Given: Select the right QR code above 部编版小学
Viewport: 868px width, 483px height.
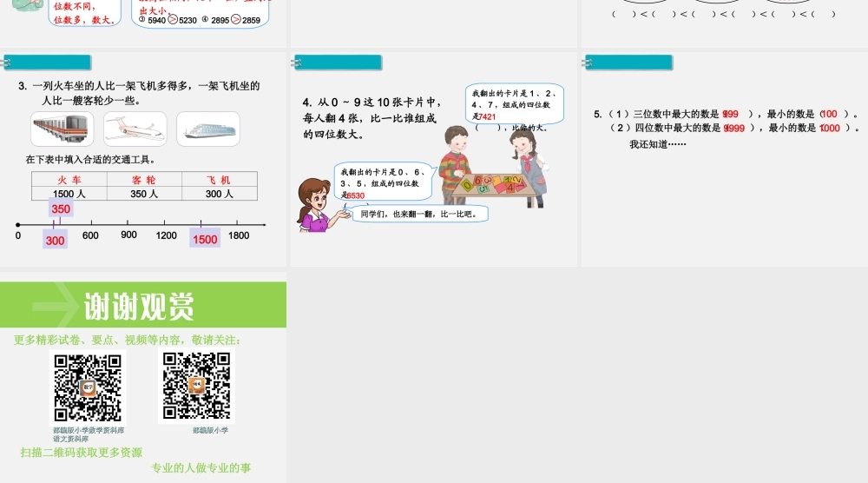Looking at the screenshot, I should click(196, 386).
